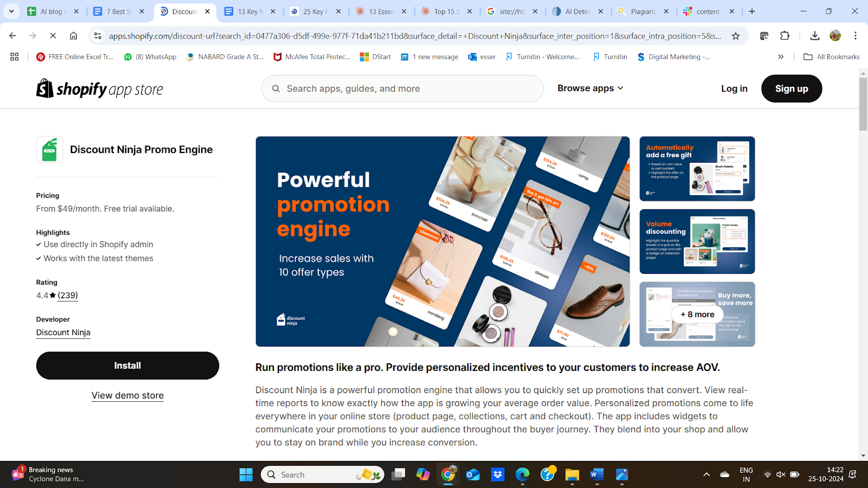
Task: Open All Bookmarks folder
Action: (832, 56)
